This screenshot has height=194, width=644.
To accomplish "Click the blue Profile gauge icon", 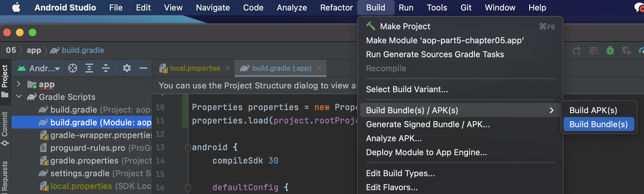I will click(641, 51).
